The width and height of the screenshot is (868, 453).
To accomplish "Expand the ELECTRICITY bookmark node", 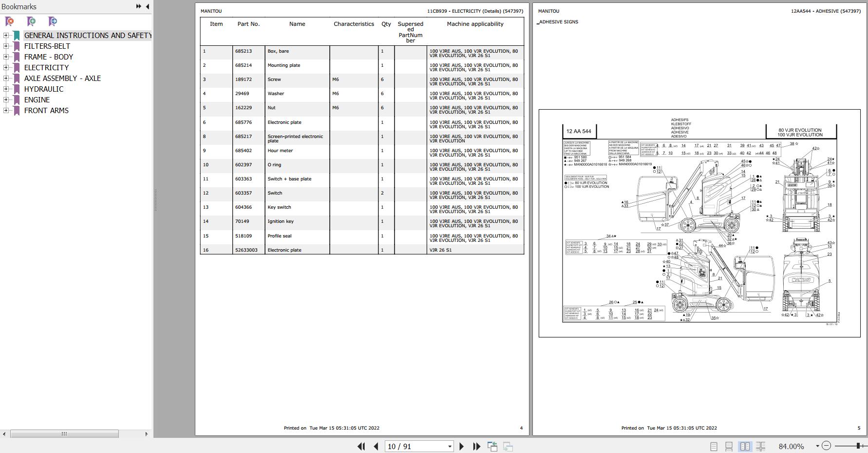I will (6, 67).
